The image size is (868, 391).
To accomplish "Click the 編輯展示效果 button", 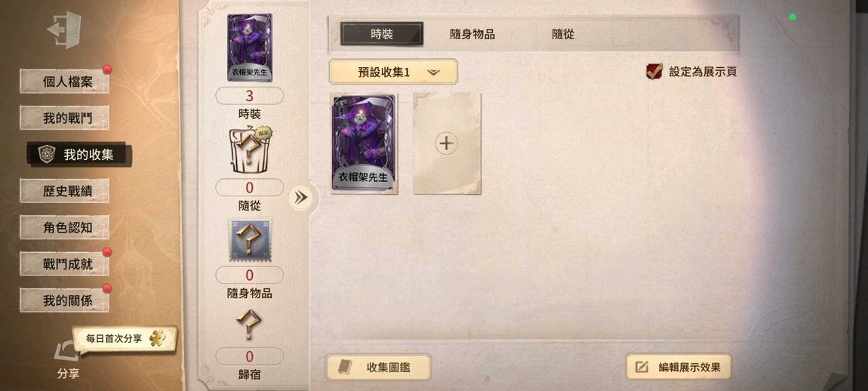I will 679,367.
